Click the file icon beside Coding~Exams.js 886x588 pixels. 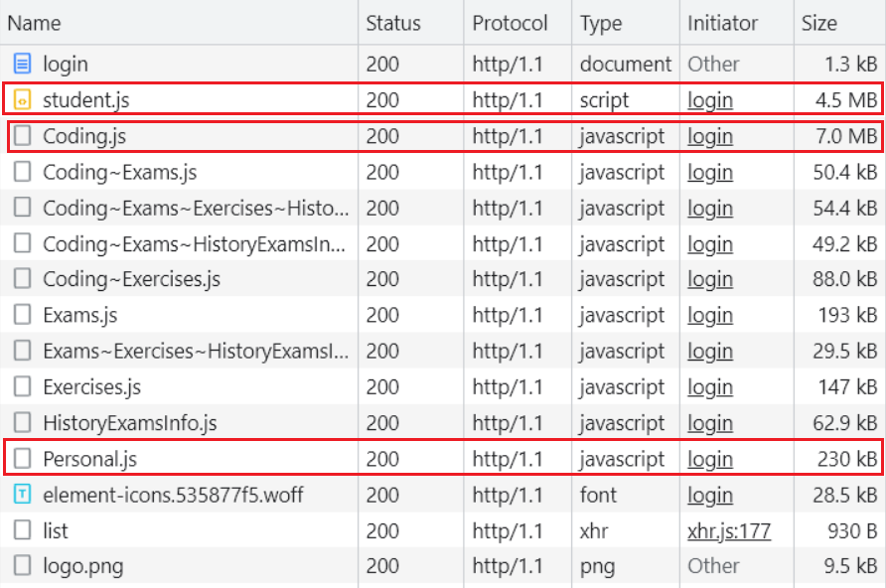point(22,172)
